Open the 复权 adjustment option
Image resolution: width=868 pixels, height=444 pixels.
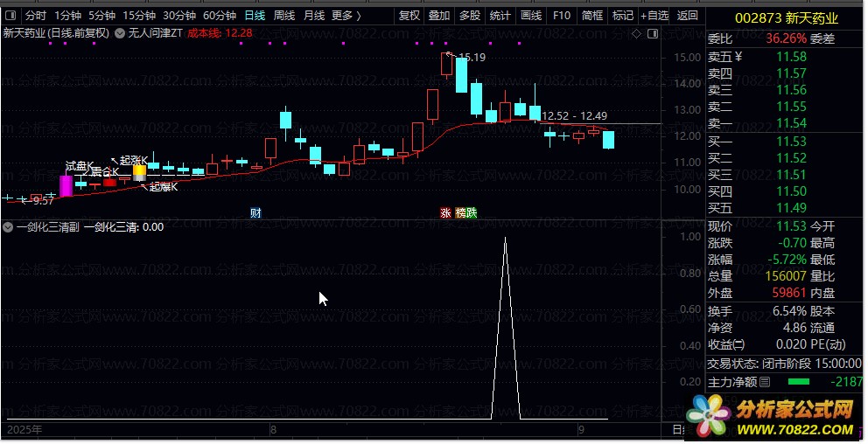[x=409, y=16]
